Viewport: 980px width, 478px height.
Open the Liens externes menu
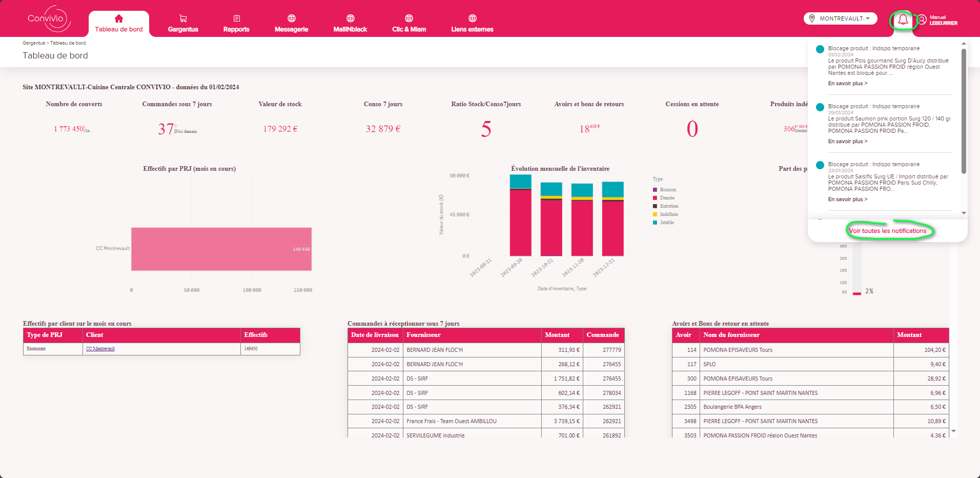[472, 24]
